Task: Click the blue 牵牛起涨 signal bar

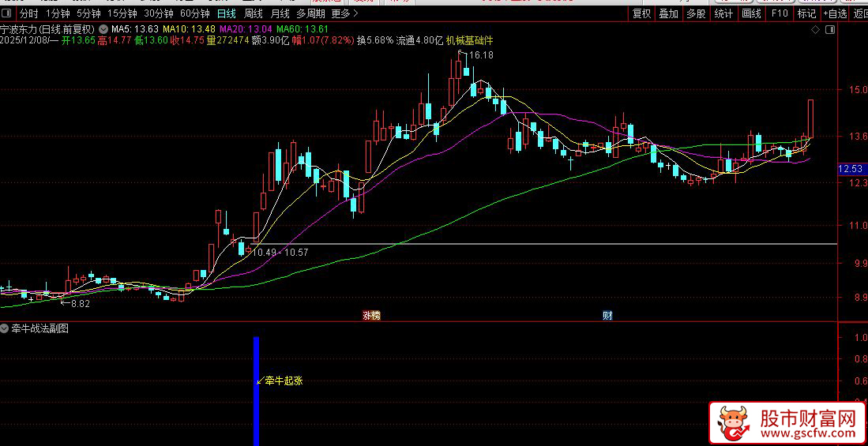Action: 257,391
